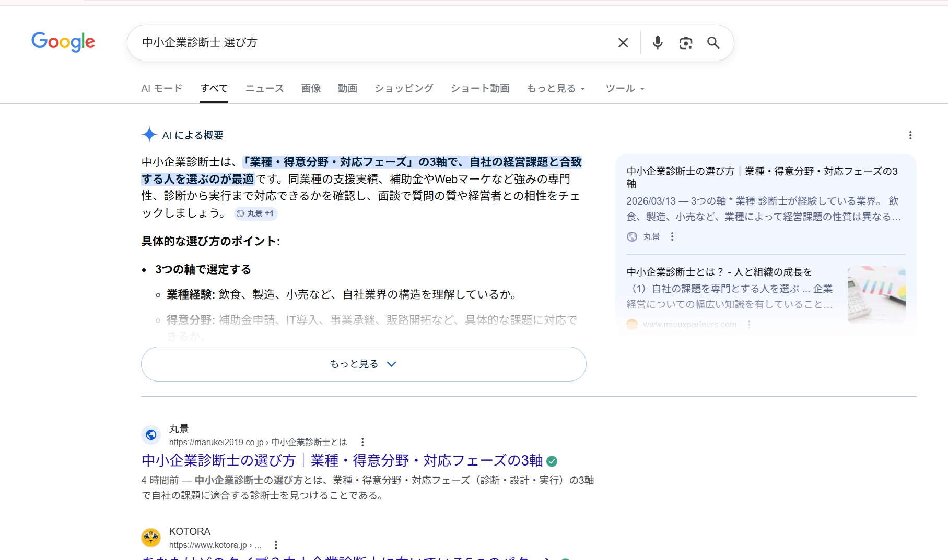Expand the AI overview with もっと見る
Viewport: 948px width, 560px height.
point(363,364)
